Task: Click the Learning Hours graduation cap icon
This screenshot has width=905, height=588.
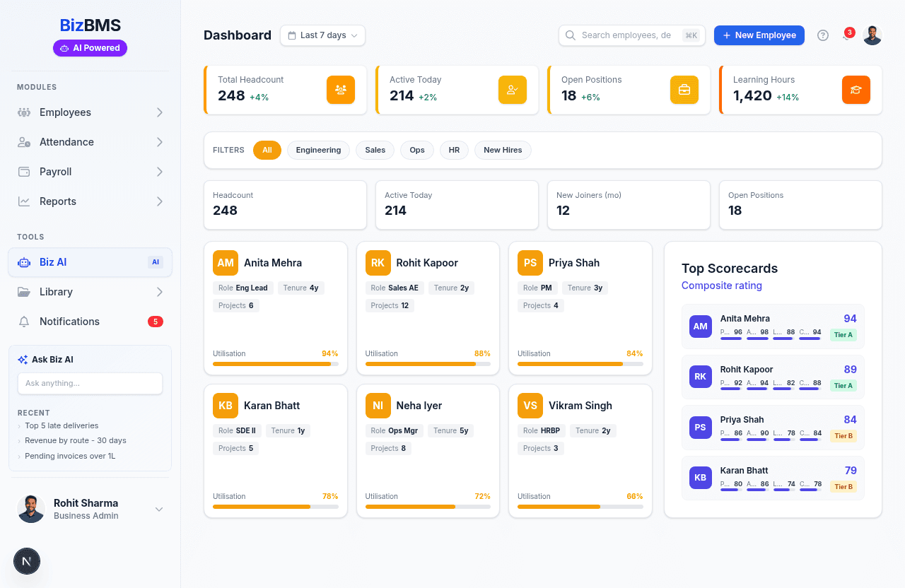Action: 856,90
